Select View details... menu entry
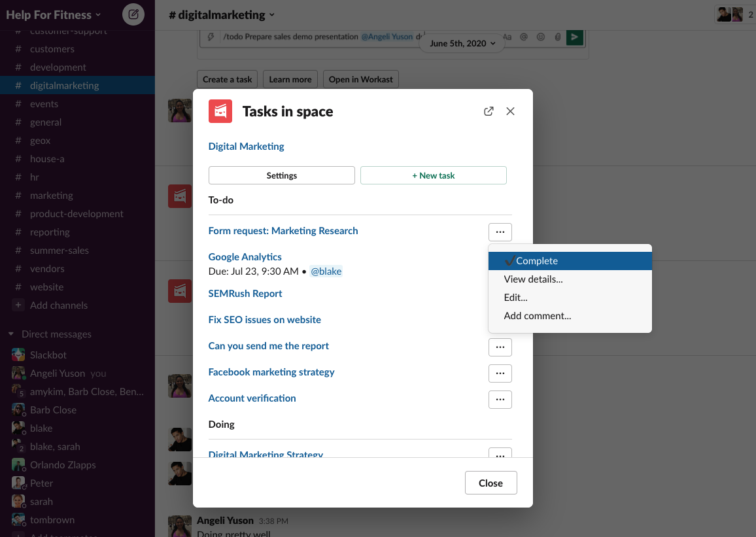 pos(570,279)
